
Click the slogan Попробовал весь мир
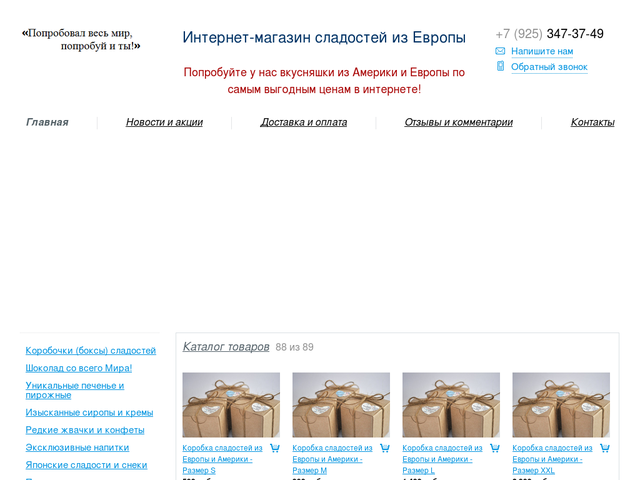pos(81,39)
